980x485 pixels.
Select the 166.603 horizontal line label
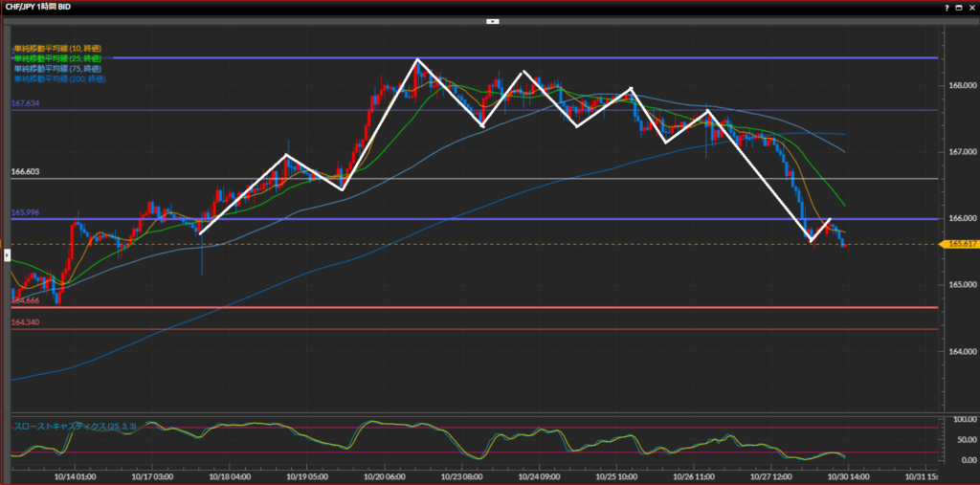pyautogui.click(x=25, y=171)
